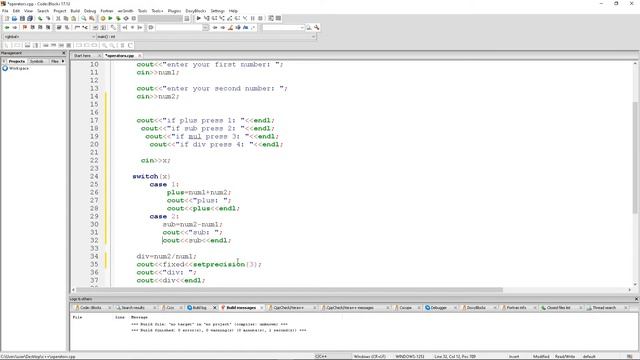Open Find with the magnifier icon
Image resolution: width=640 pixels, height=360 pixels.
click(84, 18)
